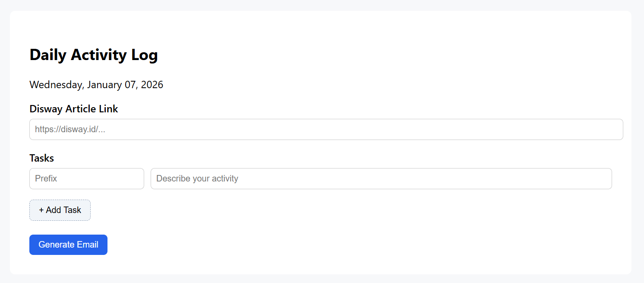Screen dimensions: 644x283
Task: Click the year '2026' in the date
Action: (x=152, y=85)
